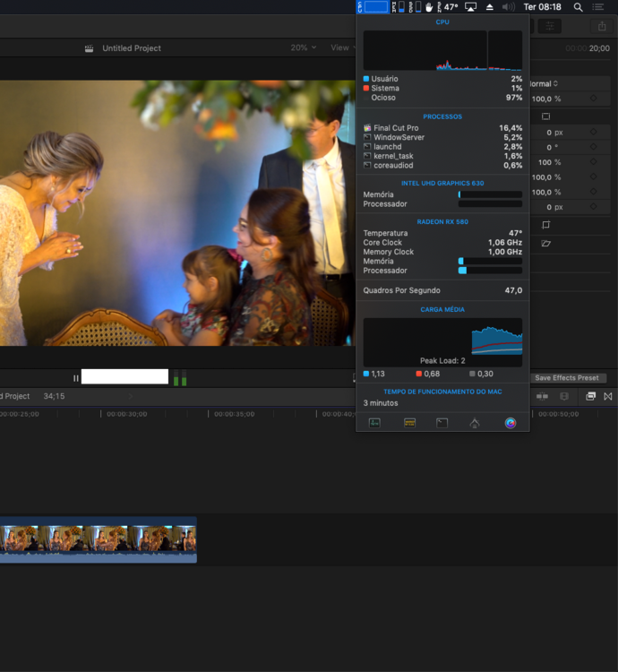Expand the View options dropdown
618x672 pixels.
342,47
